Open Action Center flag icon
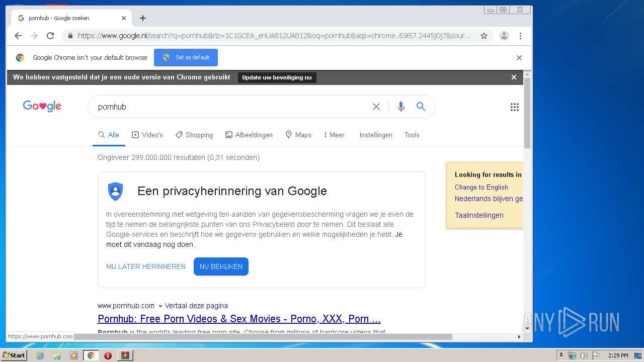 596,355
